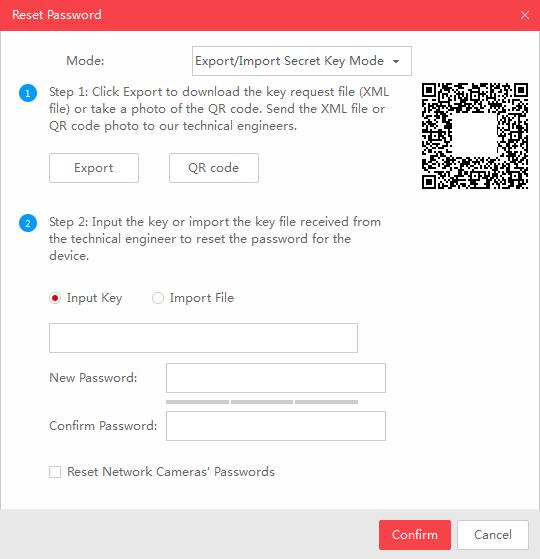The height and width of the screenshot is (559, 540).
Task: Focus the secret key input field
Action: pyautogui.click(x=203, y=338)
